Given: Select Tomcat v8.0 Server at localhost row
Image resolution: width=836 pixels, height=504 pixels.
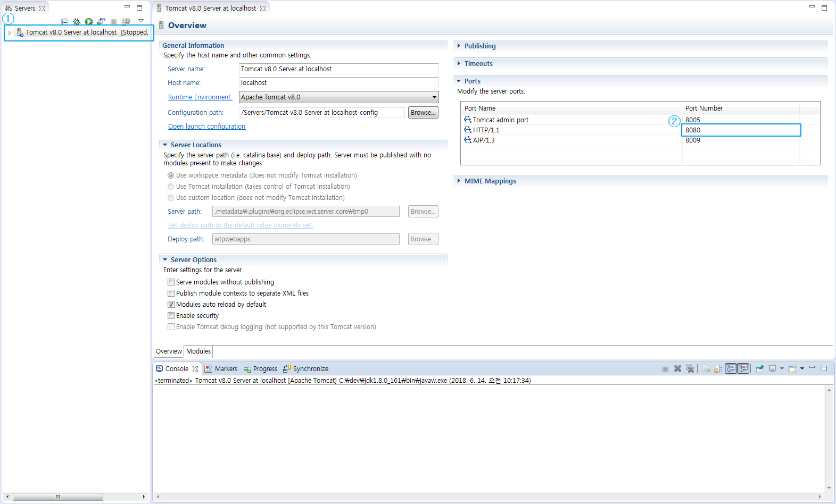Looking at the screenshot, I should coord(79,32).
